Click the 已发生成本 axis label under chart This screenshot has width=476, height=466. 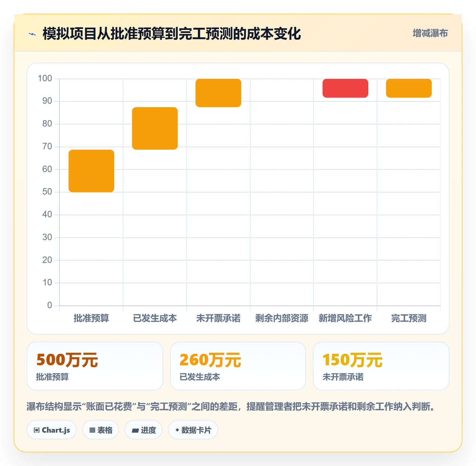pos(155,318)
